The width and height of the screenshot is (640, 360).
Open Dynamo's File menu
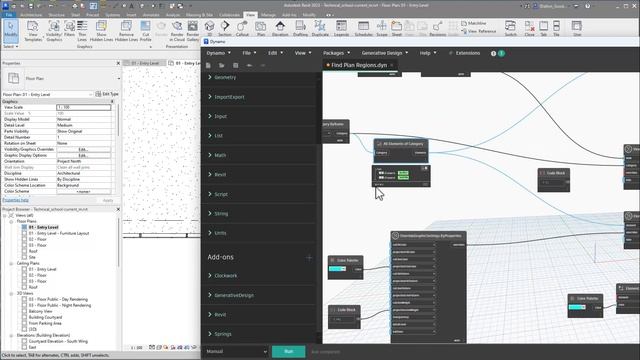click(x=249, y=53)
